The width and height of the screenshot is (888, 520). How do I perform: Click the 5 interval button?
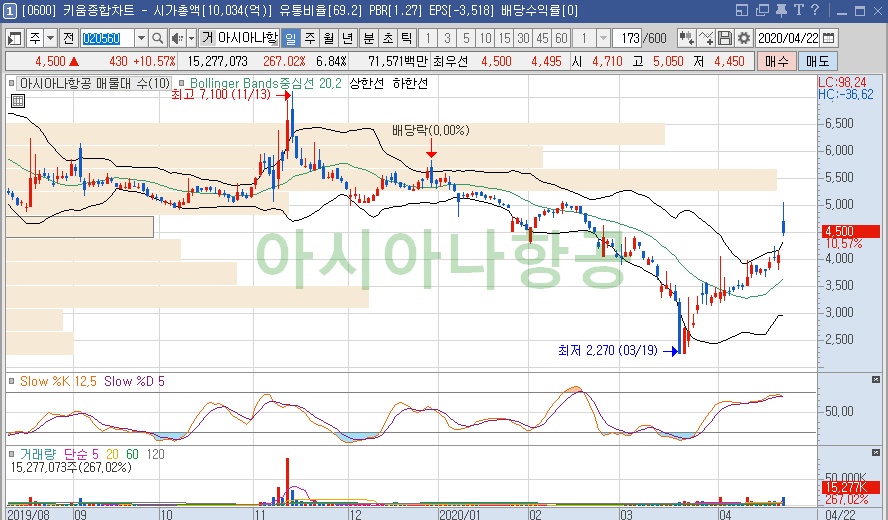pos(466,39)
